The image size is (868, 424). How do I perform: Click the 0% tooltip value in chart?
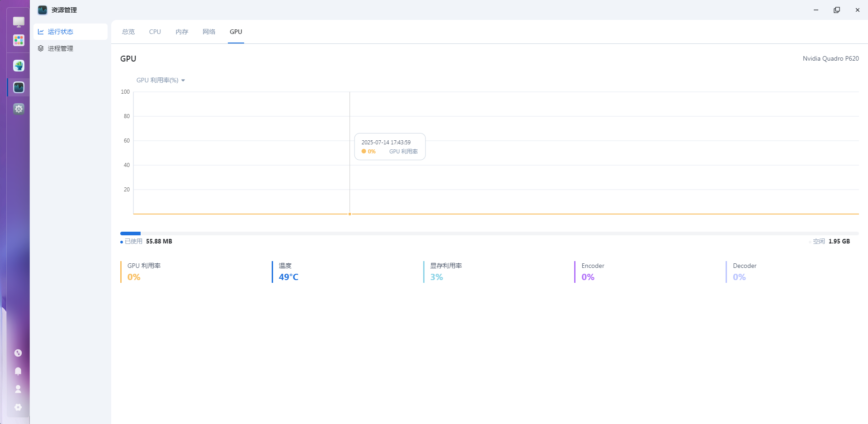tap(372, 152)
